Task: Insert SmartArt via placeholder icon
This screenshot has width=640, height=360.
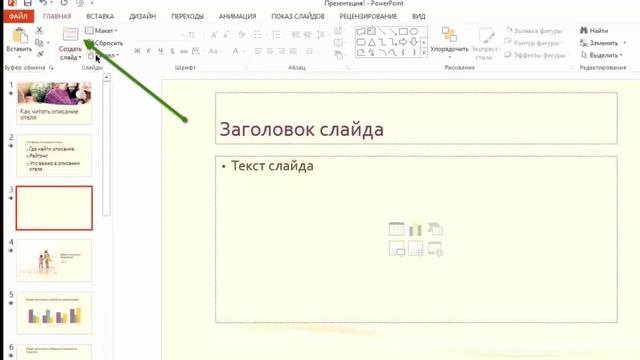Action: [x=435, y=229]
